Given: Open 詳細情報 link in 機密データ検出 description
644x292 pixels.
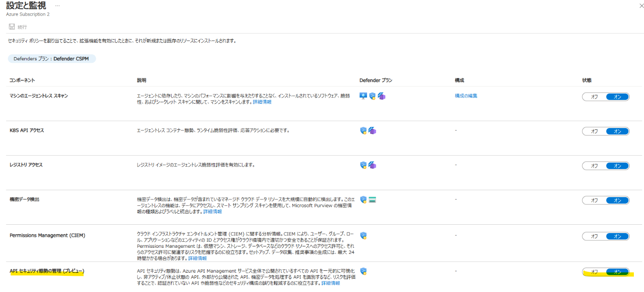Looking at the screenshot, I should pyautogui.click(x=213, y=211).
